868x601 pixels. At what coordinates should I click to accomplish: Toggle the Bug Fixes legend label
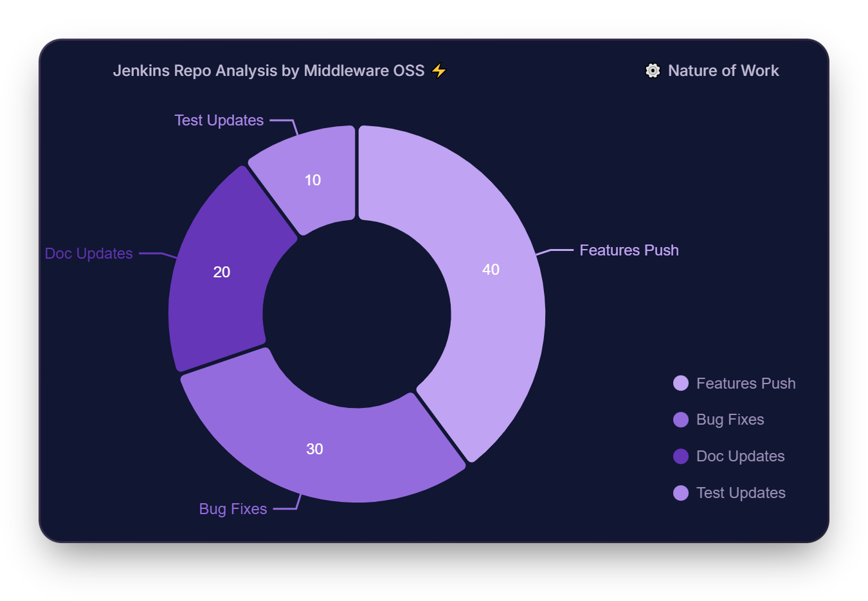730,420
